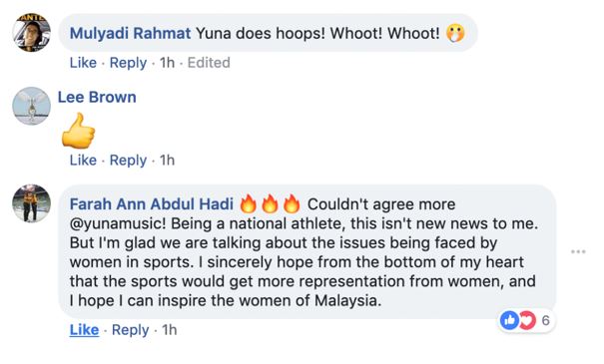This screenshot has height=364, width=604.
Task: Open the heart love reaction icon
Action: [x=527, y=320]
